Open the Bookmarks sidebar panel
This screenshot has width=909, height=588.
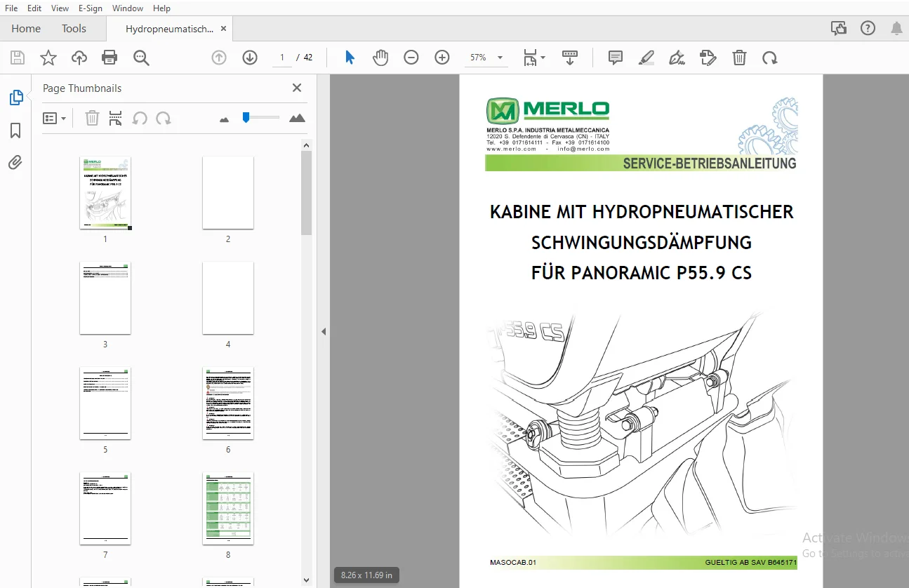click(15, 131)
